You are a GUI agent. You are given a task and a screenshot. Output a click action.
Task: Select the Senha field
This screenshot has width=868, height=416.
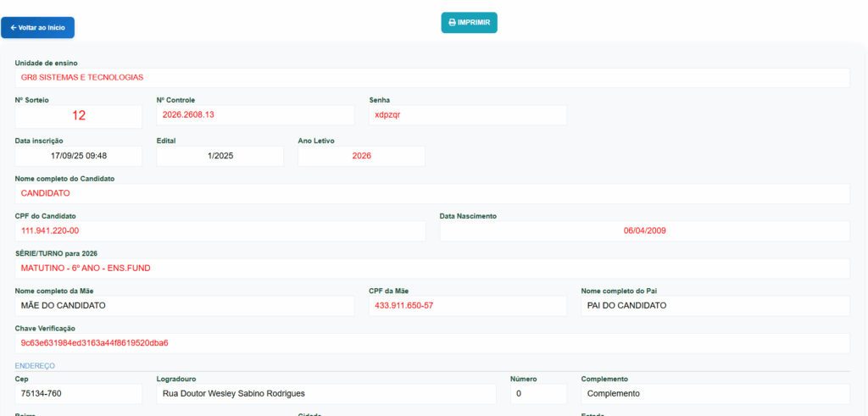pyautogui.click(x=468, y=115)
